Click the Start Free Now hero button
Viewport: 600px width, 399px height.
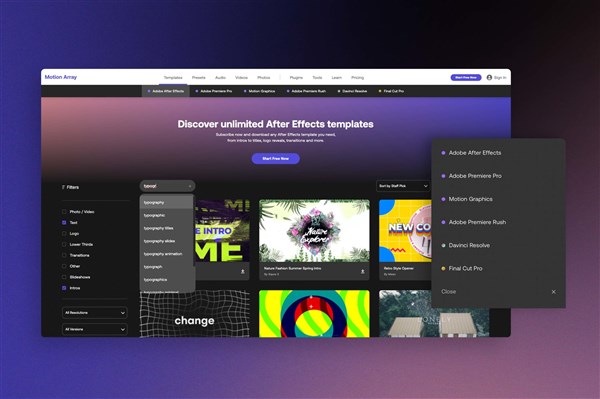276,158
